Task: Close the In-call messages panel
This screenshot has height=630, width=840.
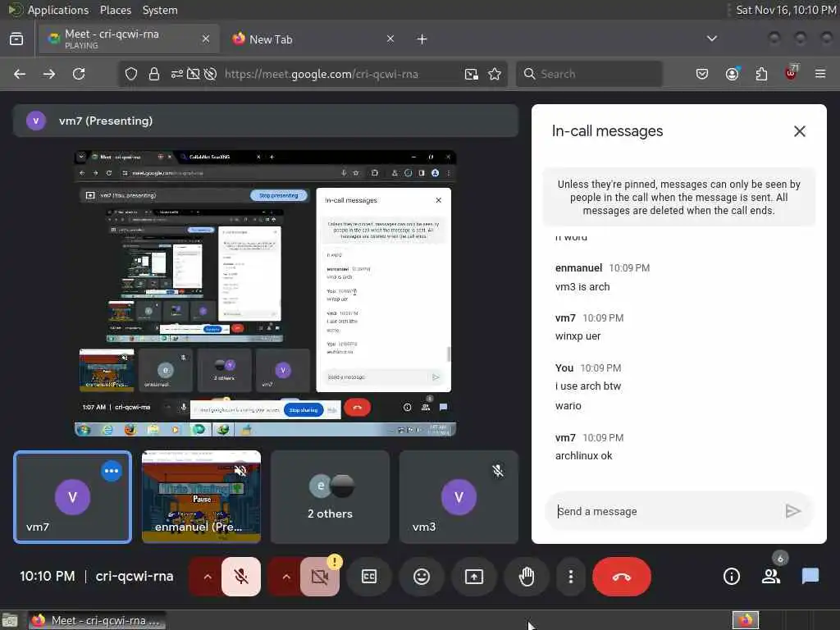Action: 799,131
